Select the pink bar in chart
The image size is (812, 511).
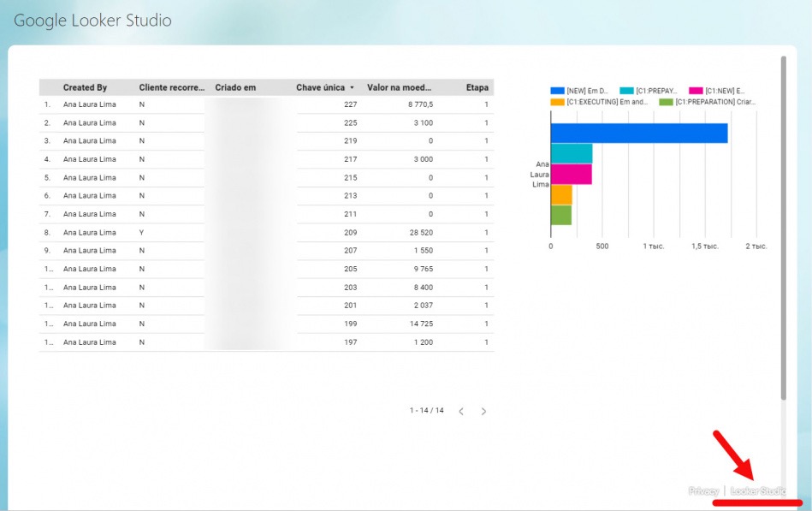coord(572,174)
